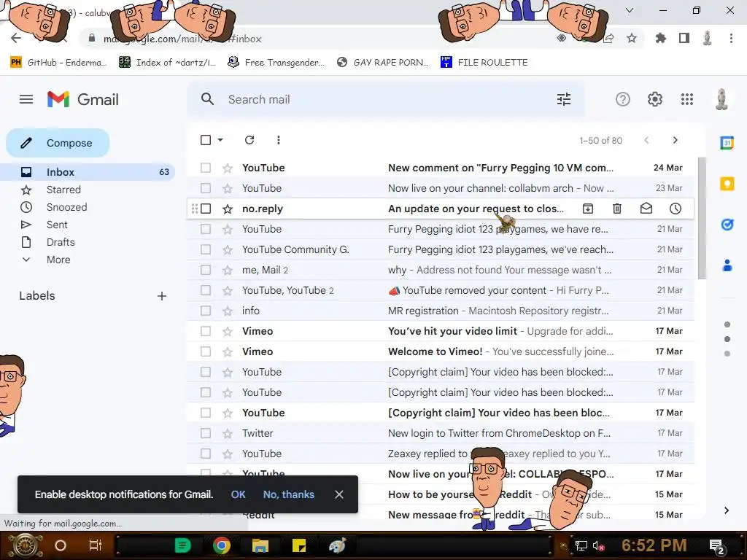
Task: Open the GitHub - Enderma... bookmark
Action: pyautogui.click(x=58, y=63)
